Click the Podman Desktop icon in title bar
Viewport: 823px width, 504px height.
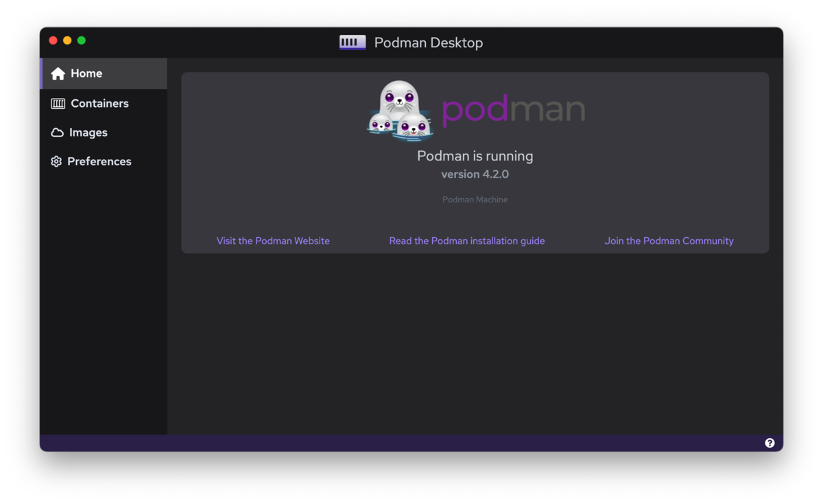tap(352, 42)
